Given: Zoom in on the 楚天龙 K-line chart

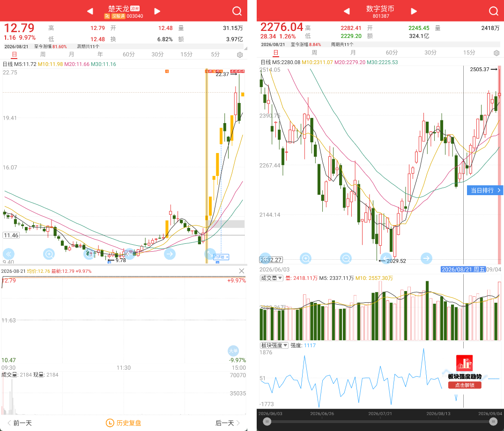Looking at the screenshot, I should 49,255.
